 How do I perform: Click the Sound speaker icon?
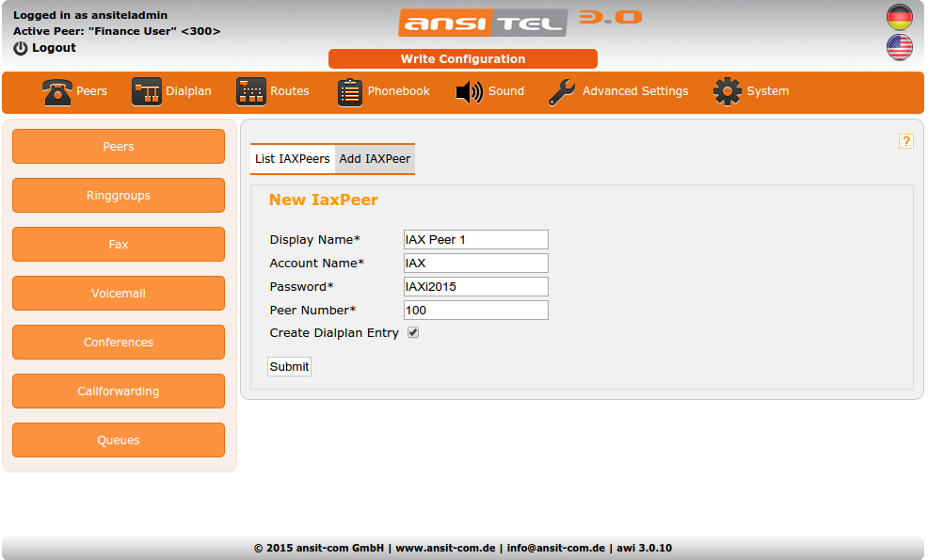click(x=469, y=90)
